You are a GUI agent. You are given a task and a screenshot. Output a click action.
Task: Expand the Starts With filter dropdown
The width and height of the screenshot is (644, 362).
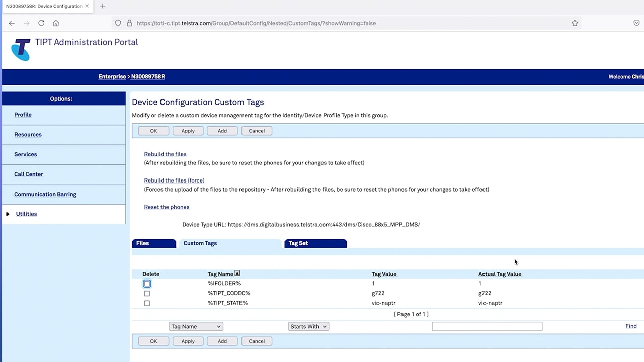(x=308, y=326)
